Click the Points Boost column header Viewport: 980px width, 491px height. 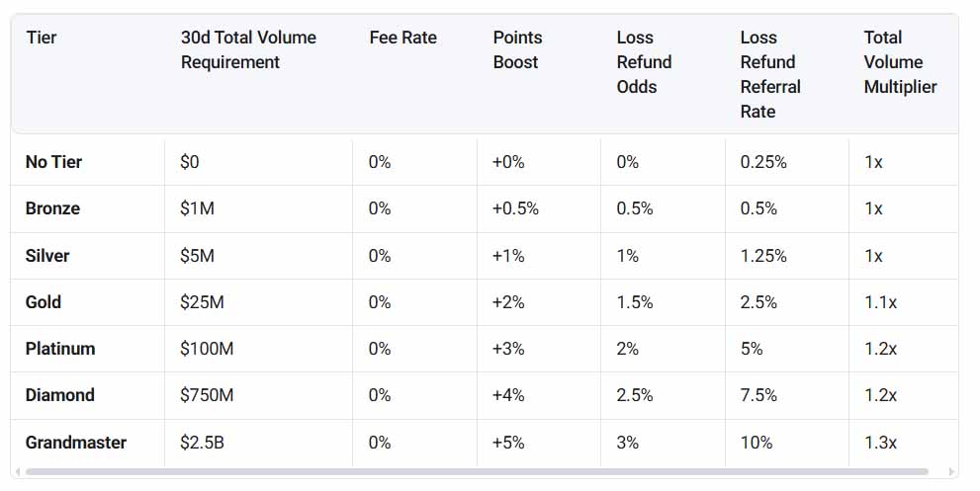click(x=517, y=50)
